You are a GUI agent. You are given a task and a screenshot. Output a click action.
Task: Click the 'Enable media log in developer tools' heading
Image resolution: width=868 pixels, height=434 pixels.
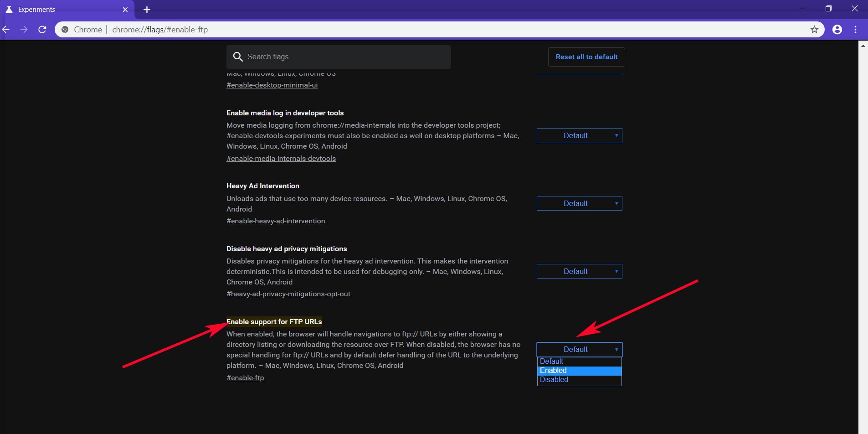pyautogui.click(x=285, y=113)
